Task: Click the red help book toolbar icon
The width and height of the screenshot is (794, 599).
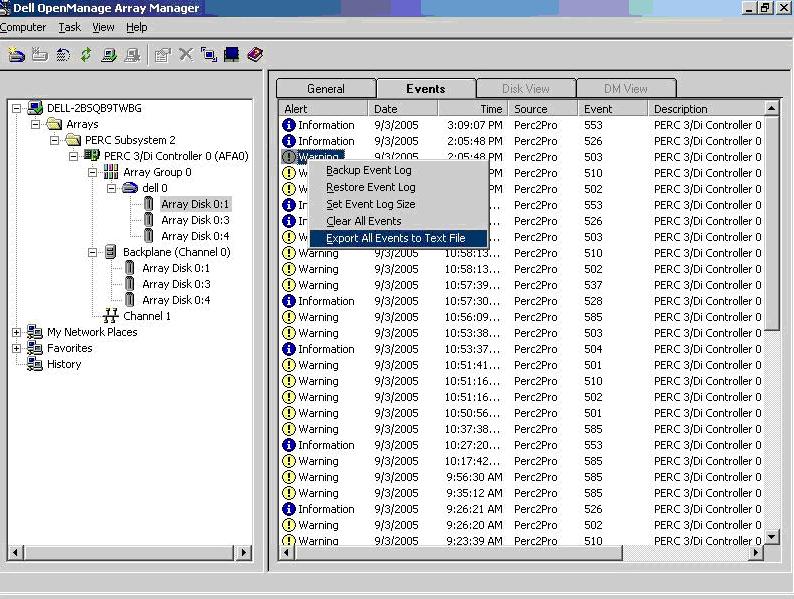Action: point(255,54)
